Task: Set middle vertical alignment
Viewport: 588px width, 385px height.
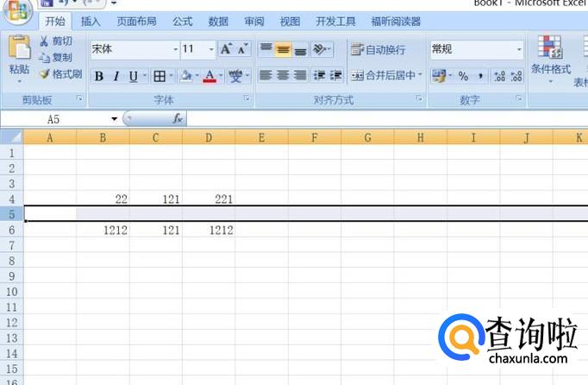Action: 283,49
